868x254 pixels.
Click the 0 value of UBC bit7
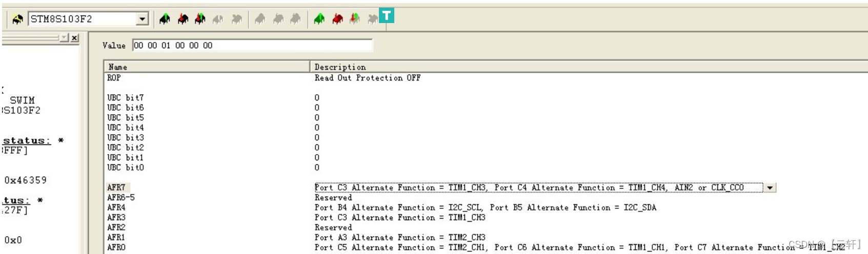pos(317,98)
